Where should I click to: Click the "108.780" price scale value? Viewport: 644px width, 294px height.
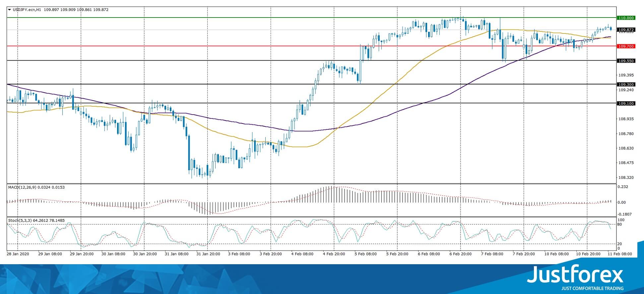tap(626, 134)
